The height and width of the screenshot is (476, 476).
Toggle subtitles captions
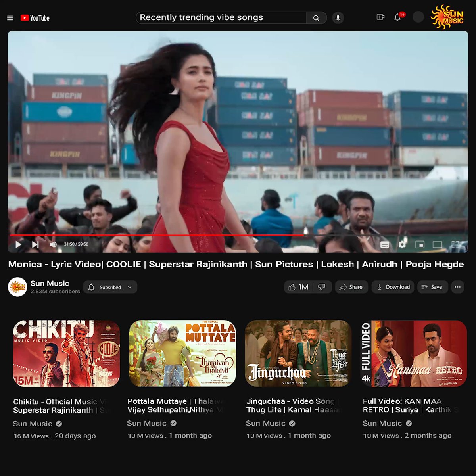click(x=384, y=244)
